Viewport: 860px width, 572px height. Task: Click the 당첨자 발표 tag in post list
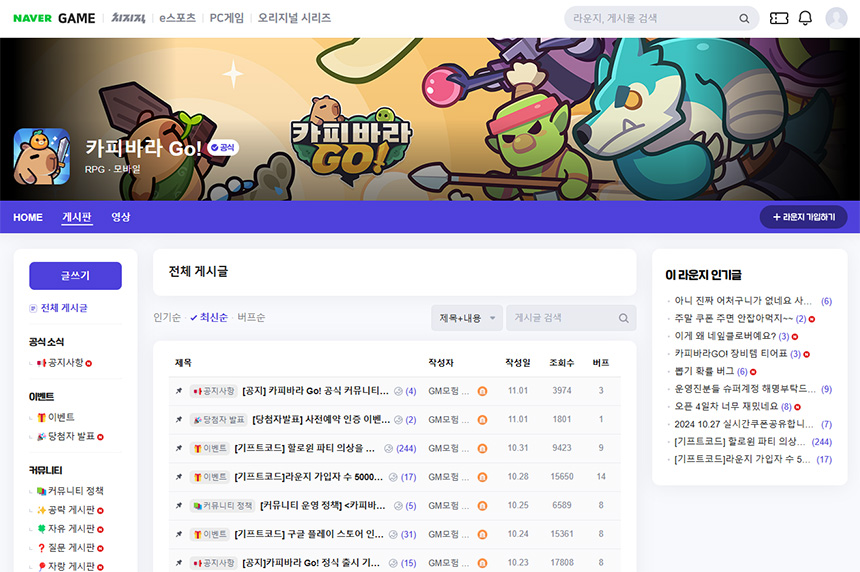(x=219, y=420)
